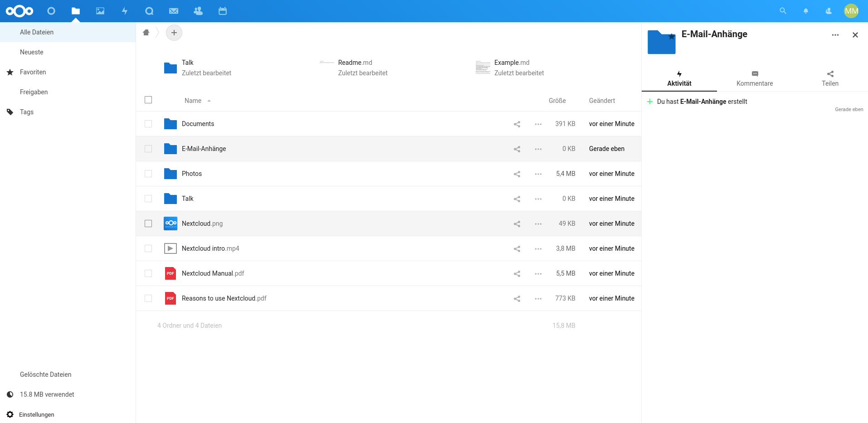Select Reasons to use Nextcloud.pdf checkbox
Image resolution: width=868 pixels, height=423 pixels.
point(148,298)
